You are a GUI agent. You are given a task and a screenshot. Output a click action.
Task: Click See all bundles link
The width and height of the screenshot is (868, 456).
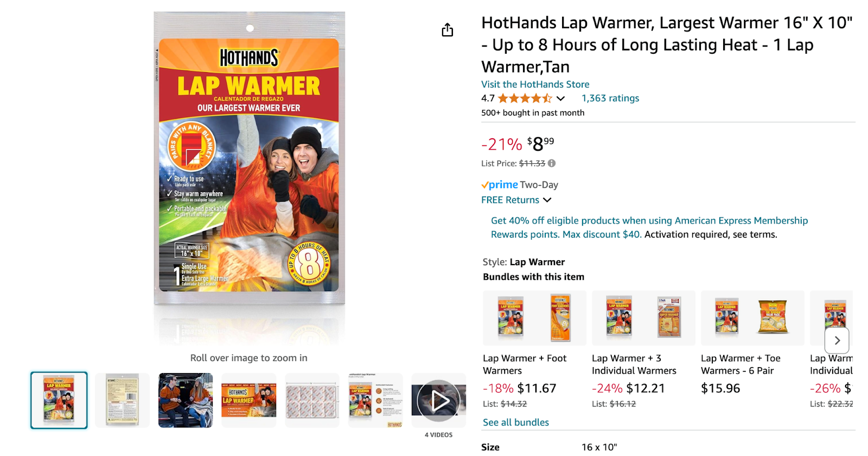515,422
